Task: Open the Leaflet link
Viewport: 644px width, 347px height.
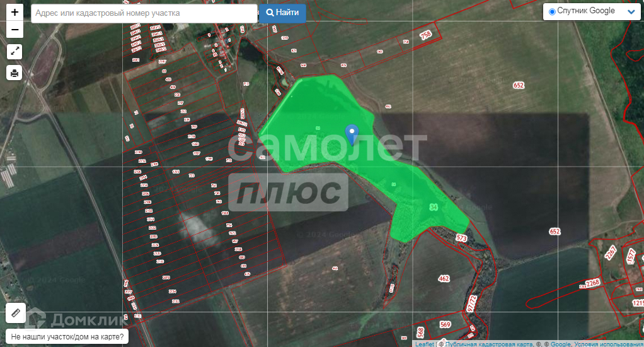Action: (424, 344)
